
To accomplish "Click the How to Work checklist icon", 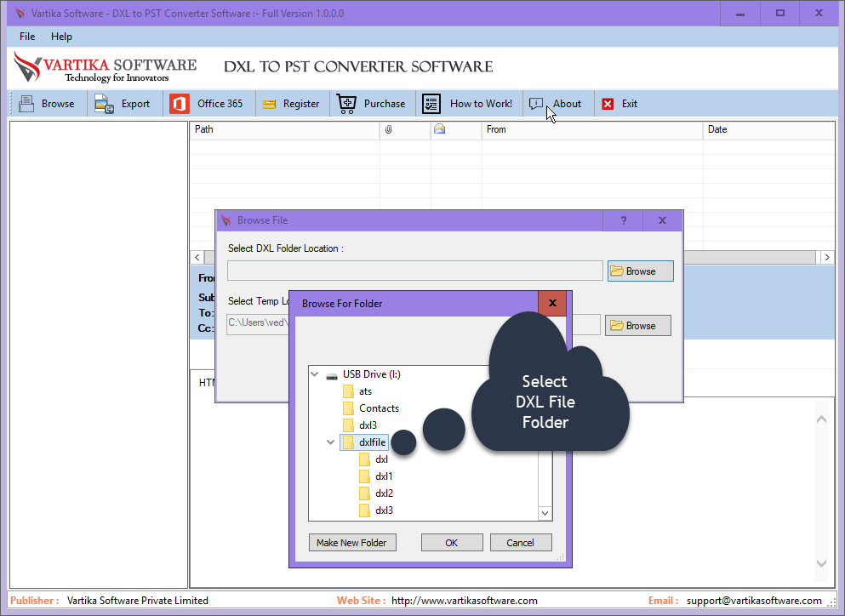I will 431,104.
